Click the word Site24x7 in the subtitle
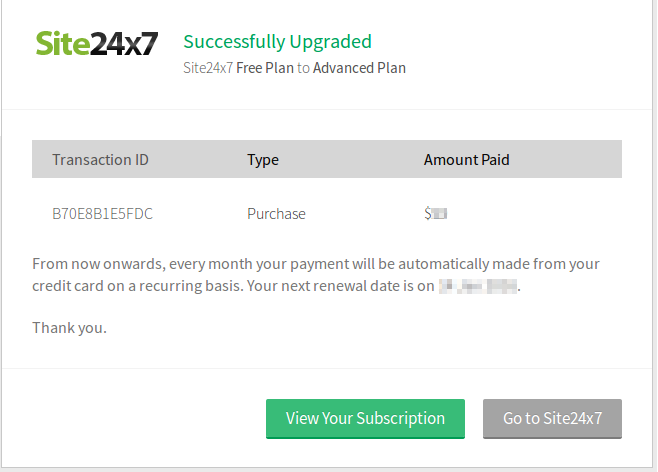This screenshot has height=472, width=658. tap(208, 69)
